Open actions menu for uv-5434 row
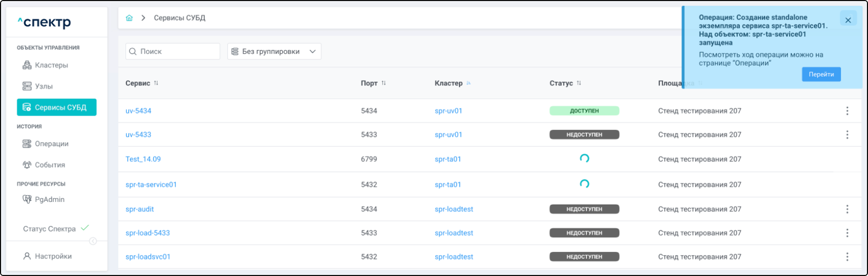 847,111
